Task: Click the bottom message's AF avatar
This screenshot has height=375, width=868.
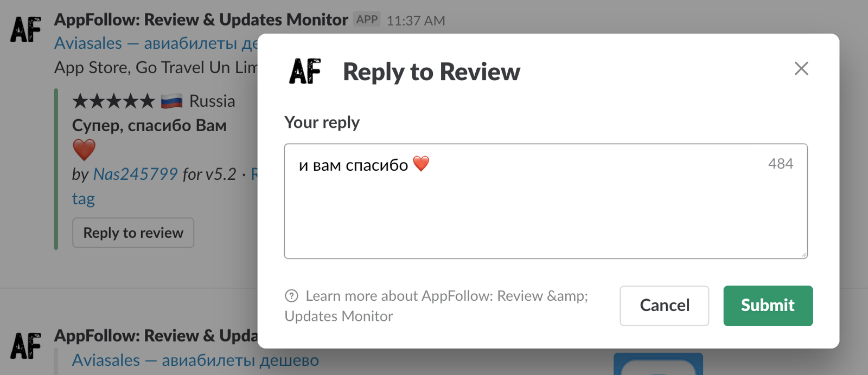Action: [x=25, y=346]
